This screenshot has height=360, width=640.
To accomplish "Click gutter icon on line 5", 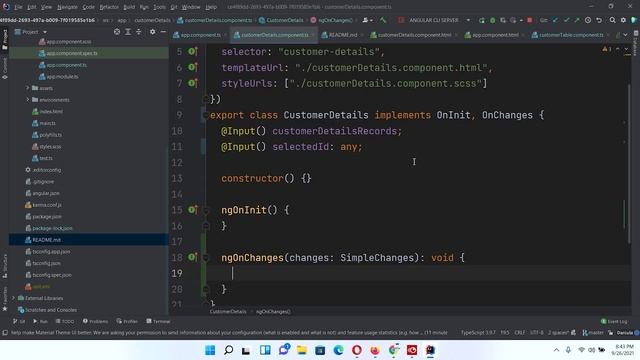I will tap(193, 51).
